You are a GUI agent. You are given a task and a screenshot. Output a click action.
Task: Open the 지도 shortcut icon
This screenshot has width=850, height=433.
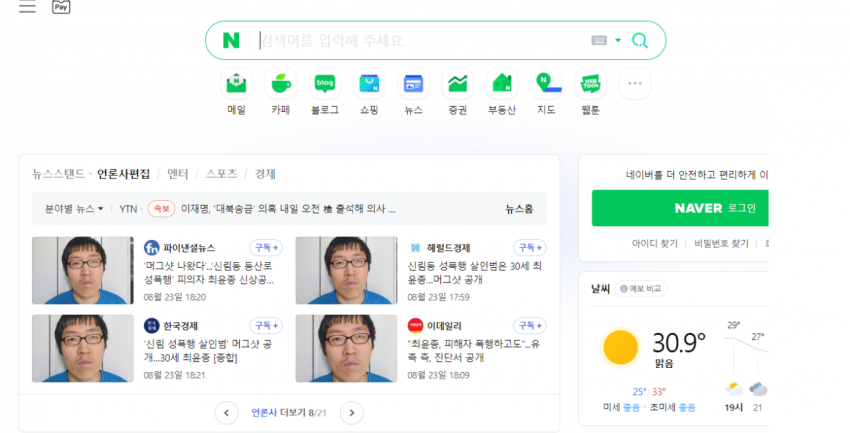tap(546, 83)
